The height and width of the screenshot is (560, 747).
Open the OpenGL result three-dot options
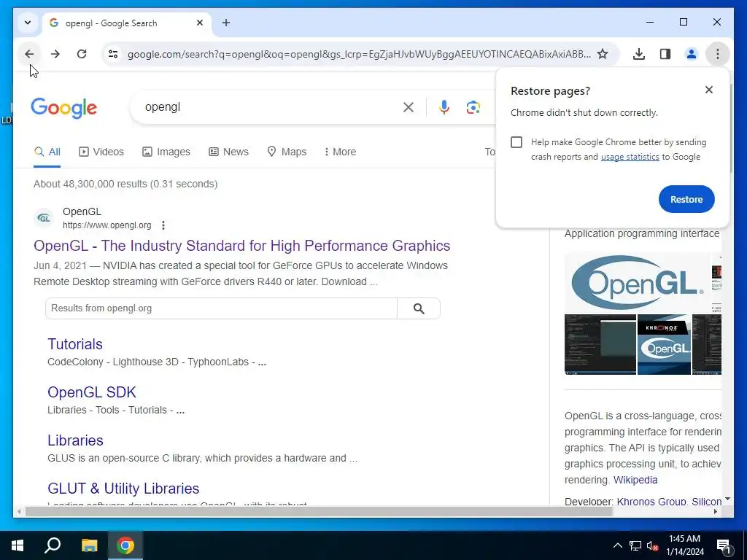(163, 225)
